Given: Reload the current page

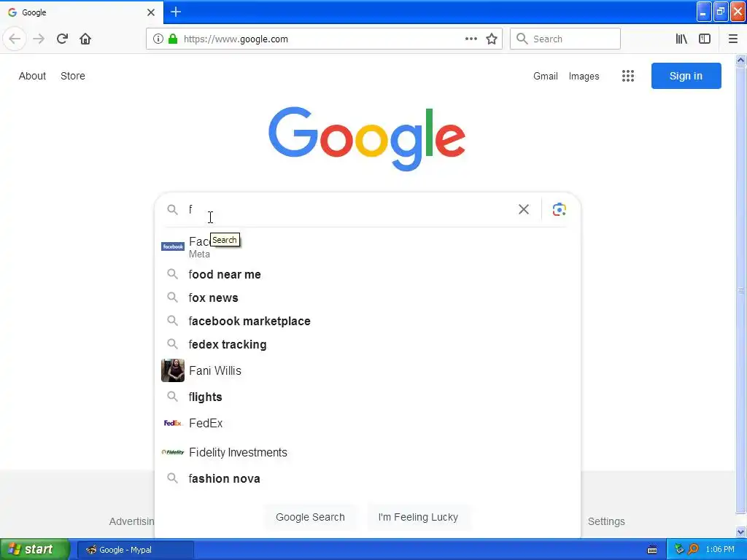Looking at the screenshot, I should [x=62, y=39].
